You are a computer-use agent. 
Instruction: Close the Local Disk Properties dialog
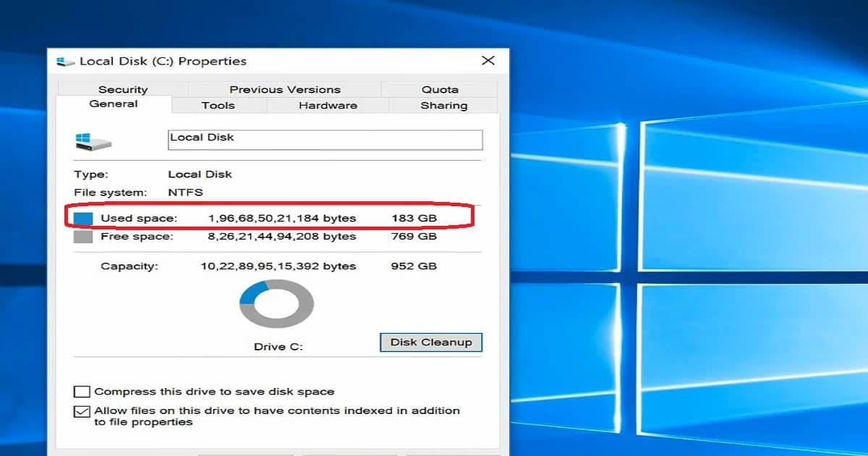point(488,61)
